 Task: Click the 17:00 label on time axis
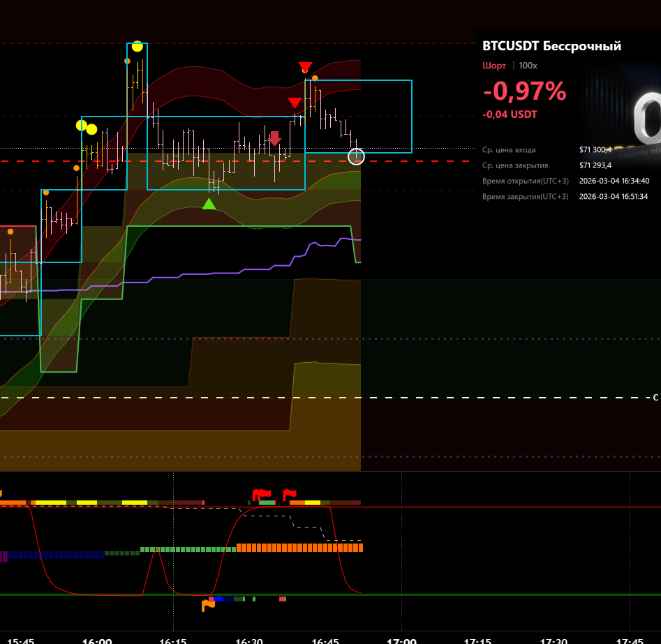[x=401, y=640]
